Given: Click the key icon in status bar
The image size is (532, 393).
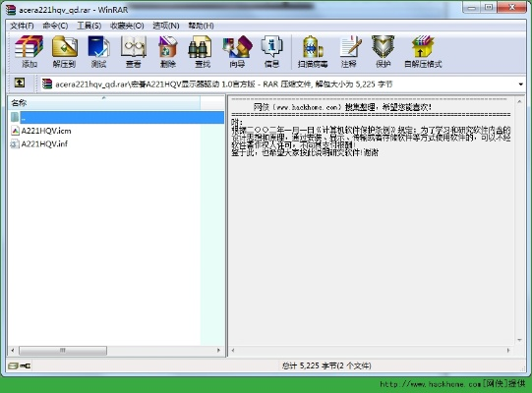Looking at the screenshot, I should 26,365.
